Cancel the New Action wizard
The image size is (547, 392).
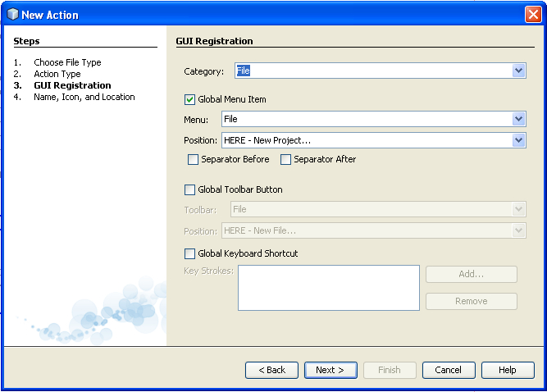pos(449,370)
